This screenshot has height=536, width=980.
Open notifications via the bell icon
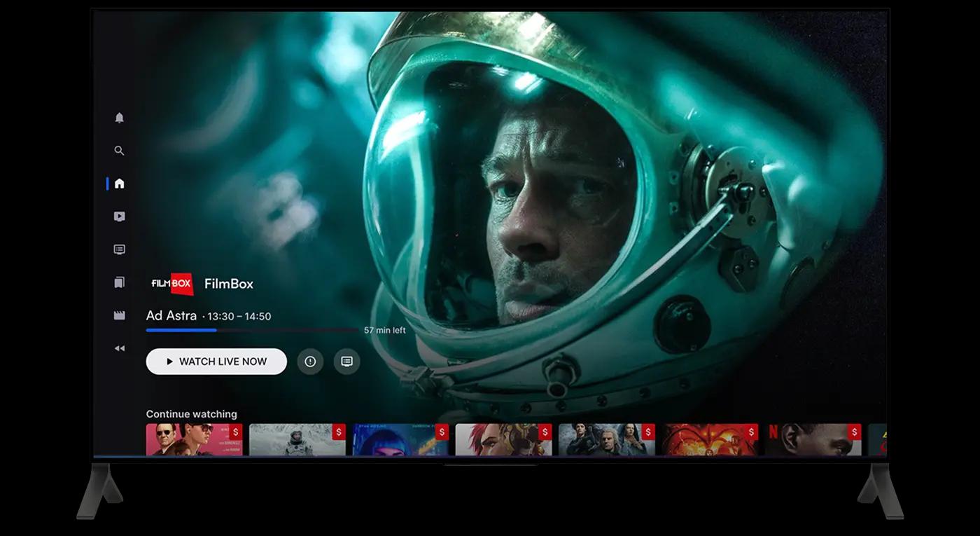119,118
